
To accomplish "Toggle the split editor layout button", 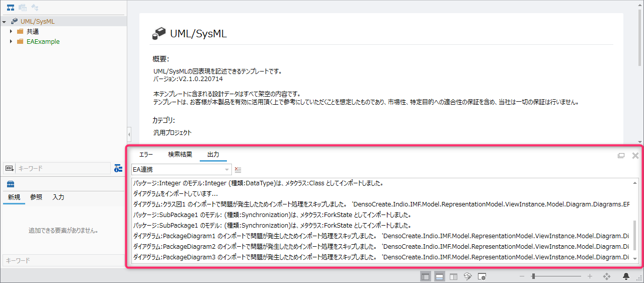I will click(453, 276).
